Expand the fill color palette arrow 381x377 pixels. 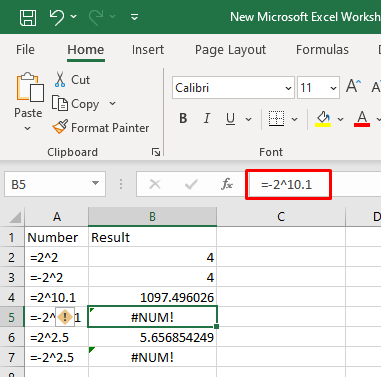tap(340, 119)
